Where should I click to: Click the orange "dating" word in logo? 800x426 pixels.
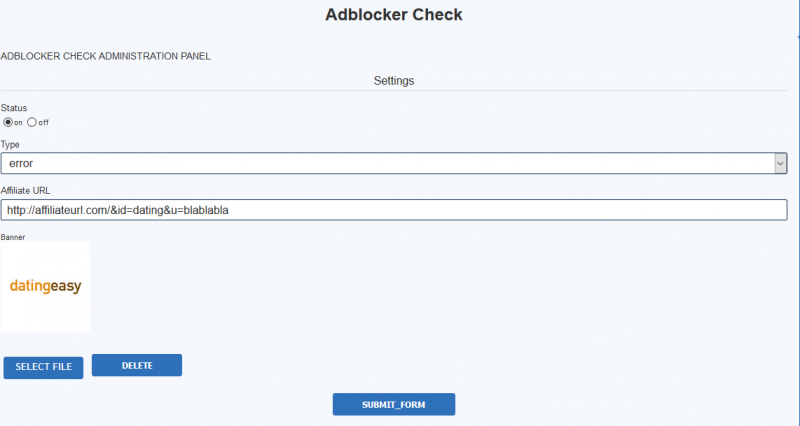(30, 287)
